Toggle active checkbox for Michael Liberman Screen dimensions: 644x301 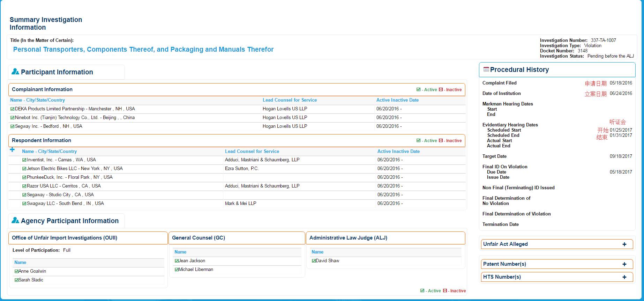click(x=177, y=270)
